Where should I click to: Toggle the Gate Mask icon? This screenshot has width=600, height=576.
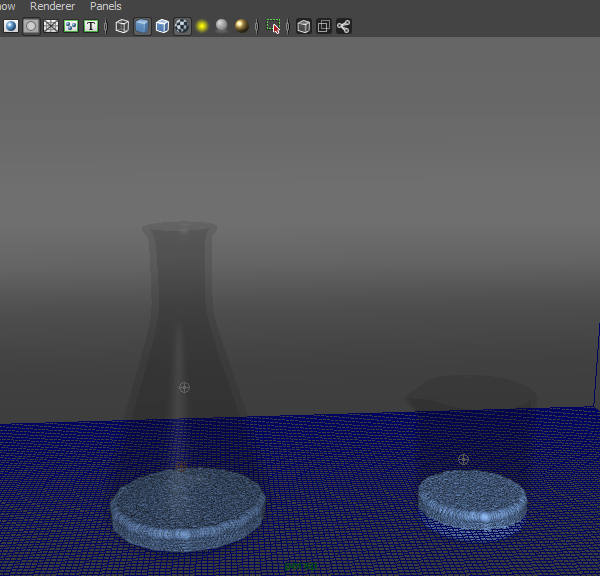[x=51, y=26]
